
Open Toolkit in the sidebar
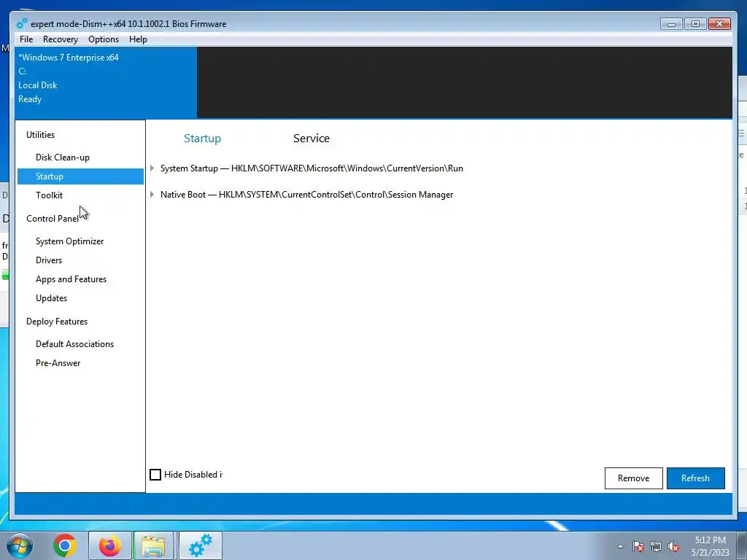pyautogui.click(x=49, y=195)
